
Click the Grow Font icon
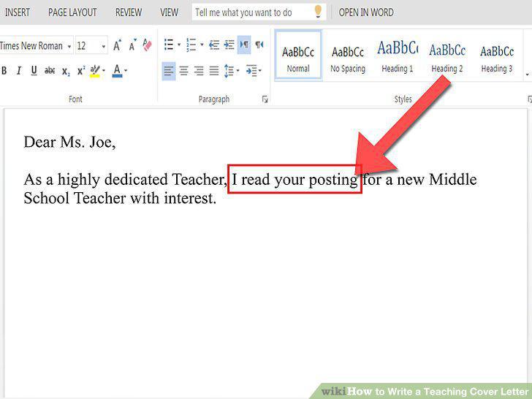(117, 45)
